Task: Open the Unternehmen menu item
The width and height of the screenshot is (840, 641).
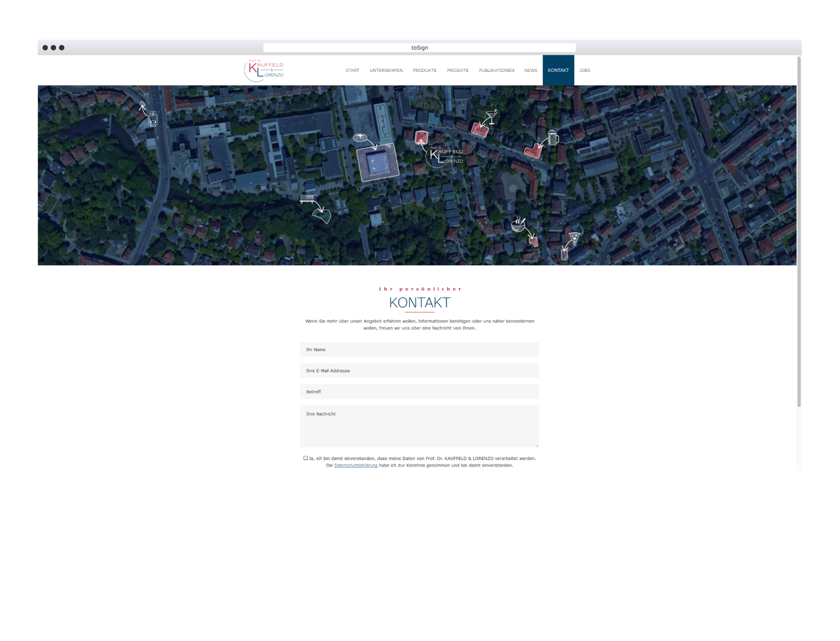Action: [x=386, y=70]
